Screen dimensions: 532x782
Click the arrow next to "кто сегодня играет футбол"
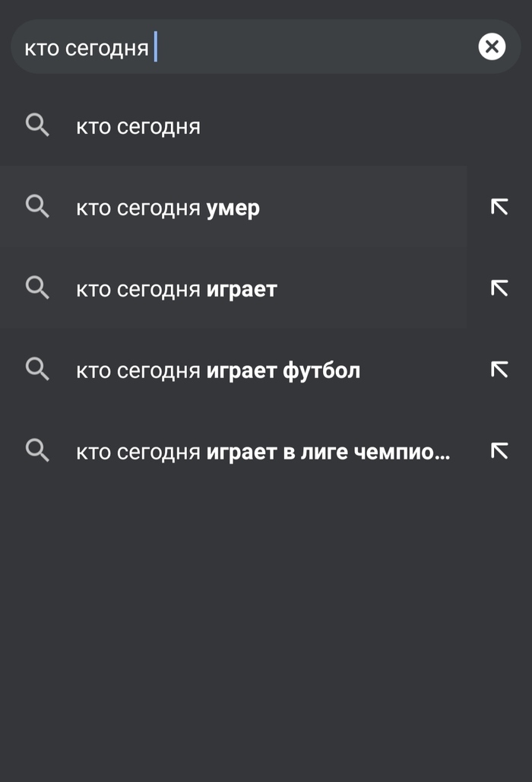click(499, 369)
